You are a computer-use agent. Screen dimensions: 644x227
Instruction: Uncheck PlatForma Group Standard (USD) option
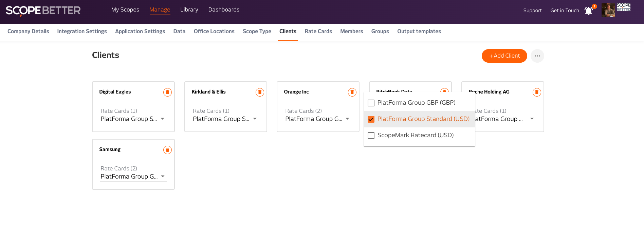tap(371, 119)
